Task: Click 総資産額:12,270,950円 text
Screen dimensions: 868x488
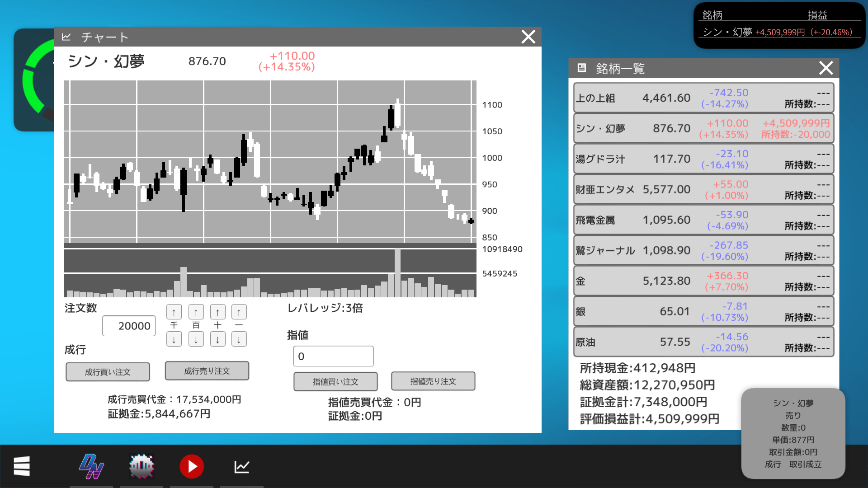Action: click(x=647, y=385)
